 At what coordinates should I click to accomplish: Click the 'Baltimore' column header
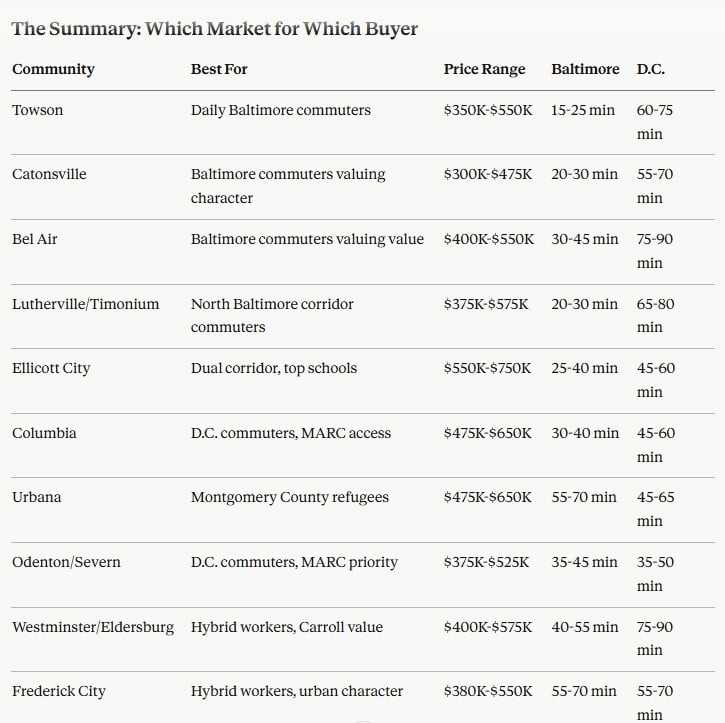tap(585, 69)
